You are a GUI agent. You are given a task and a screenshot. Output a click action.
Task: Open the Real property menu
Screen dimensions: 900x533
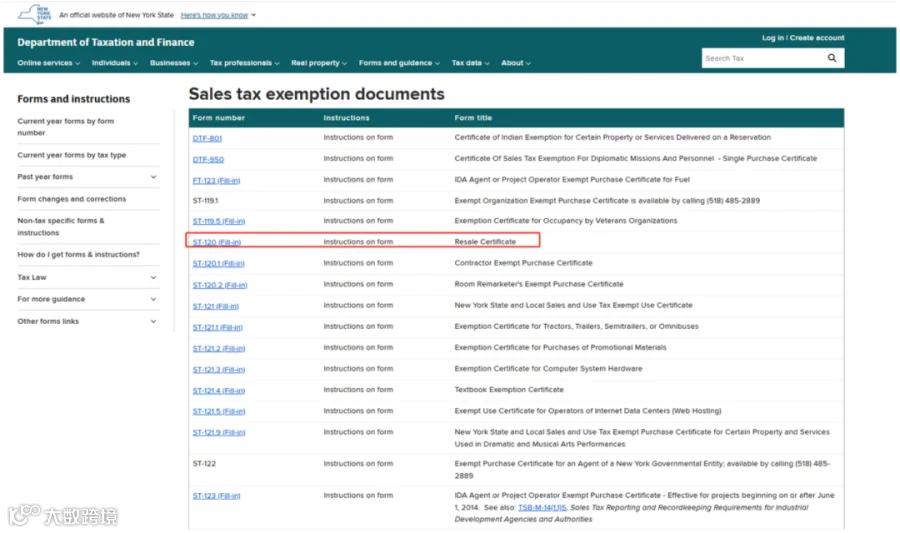tap(319, 63)
